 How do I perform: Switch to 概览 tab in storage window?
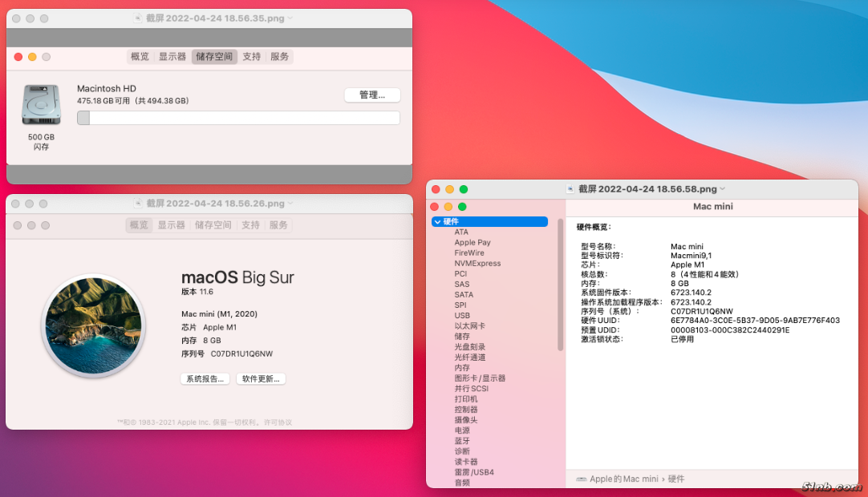point(140,56)
